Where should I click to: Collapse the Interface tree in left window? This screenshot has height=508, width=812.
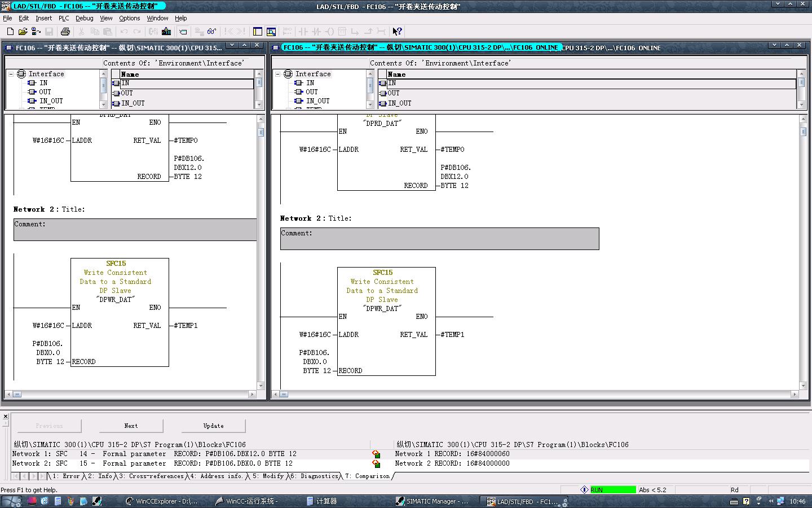point(11,74)
